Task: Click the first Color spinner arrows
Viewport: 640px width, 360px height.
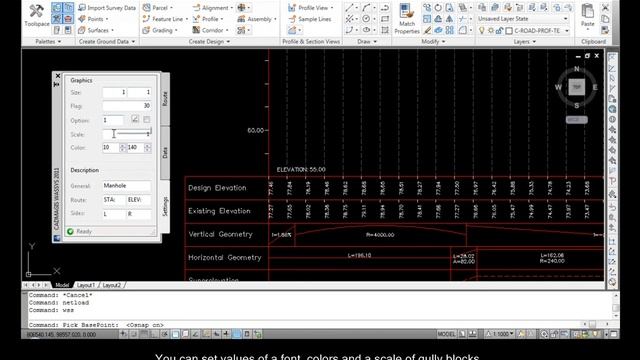Action: 122,147
